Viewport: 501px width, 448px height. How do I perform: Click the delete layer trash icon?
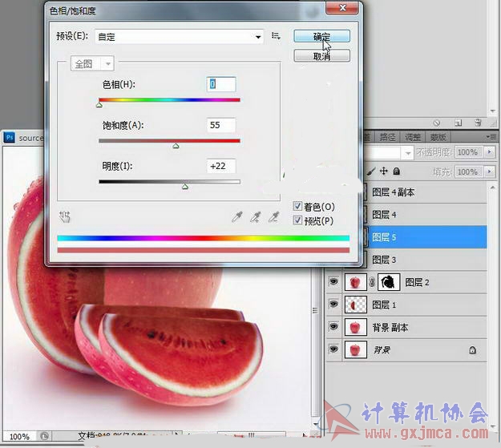tap(477, 123)
